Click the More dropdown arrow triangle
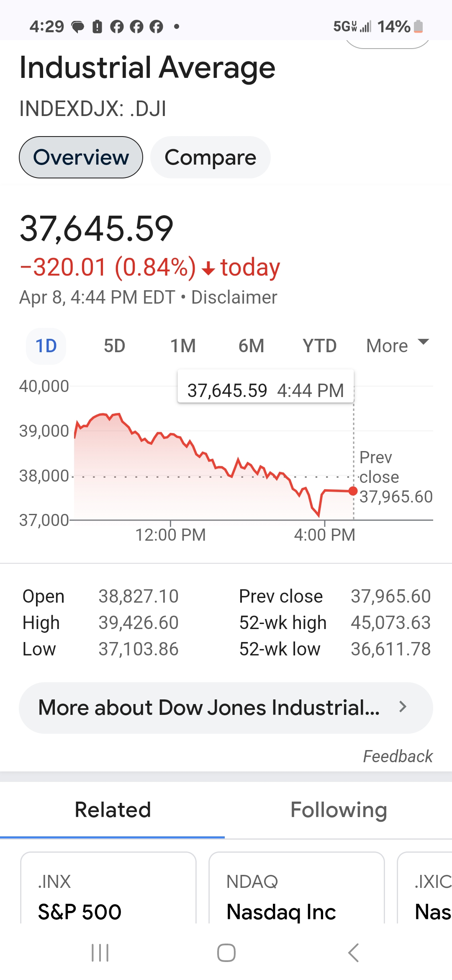 424,342
